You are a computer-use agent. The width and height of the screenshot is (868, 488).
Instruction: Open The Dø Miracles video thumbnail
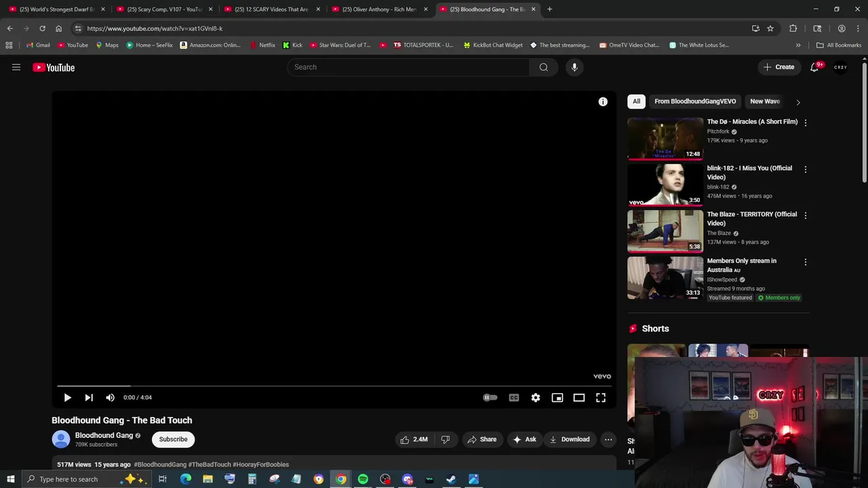coord(665,139)
